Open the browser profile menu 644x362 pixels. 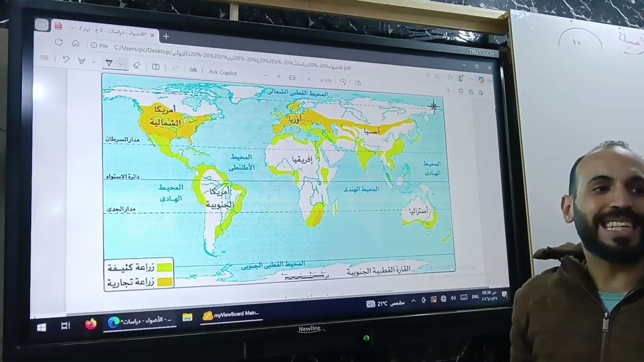click(x=460, y=78)
